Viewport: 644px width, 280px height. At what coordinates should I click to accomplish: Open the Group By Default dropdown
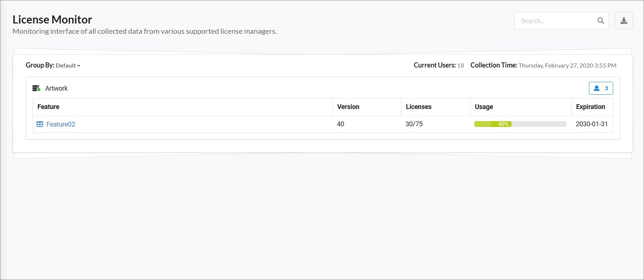coord(68,66)
